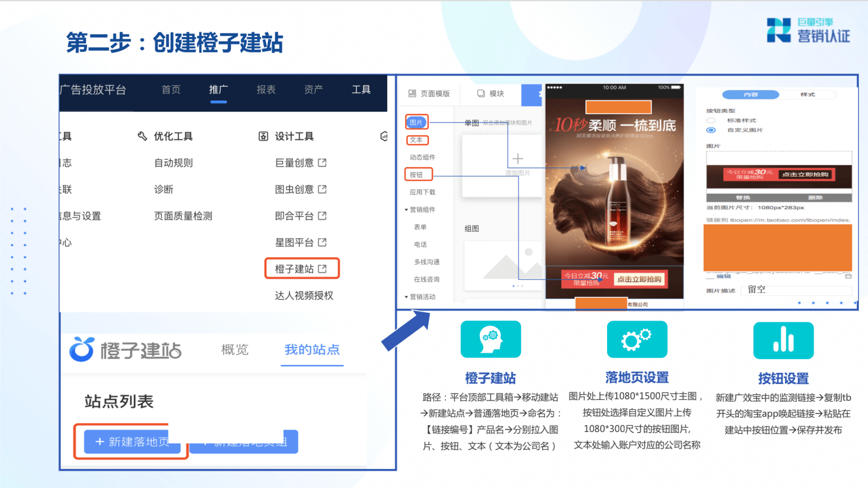The height and width of the screenshot is (488, 868).
Task: Select 多线沟通 under 营销组件
Action: pos(426,262)
